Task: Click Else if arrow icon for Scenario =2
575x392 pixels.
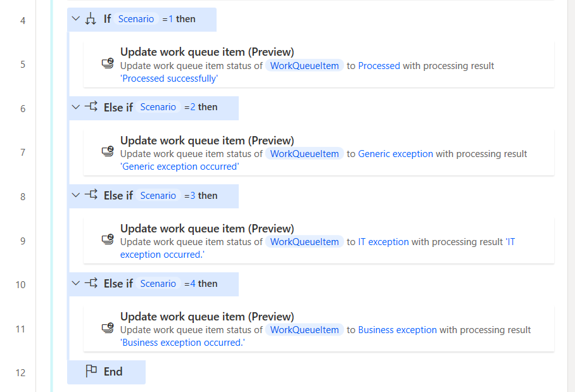Action: coord(91,107)
